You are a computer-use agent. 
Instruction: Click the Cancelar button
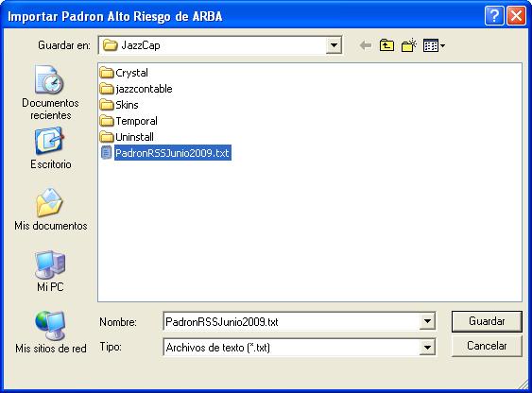pos(487,346)
